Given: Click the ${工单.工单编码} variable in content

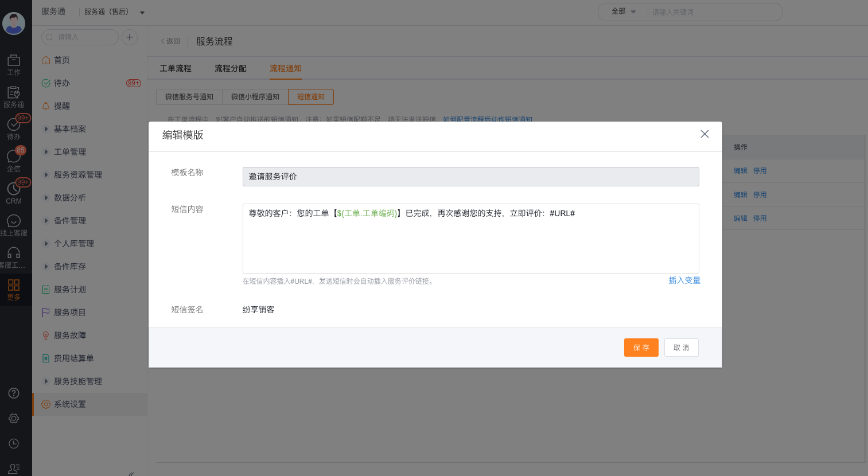Looking at the screenshot, I should 367,213.
